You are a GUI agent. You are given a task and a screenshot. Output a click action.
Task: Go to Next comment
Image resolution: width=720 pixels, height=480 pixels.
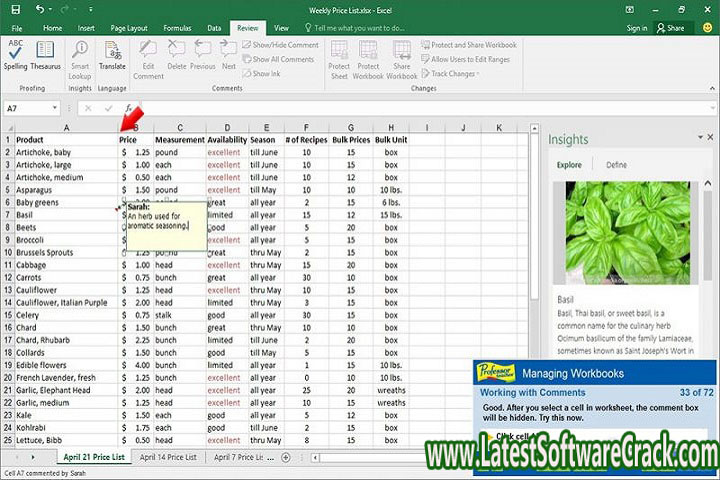pos(229,55)
